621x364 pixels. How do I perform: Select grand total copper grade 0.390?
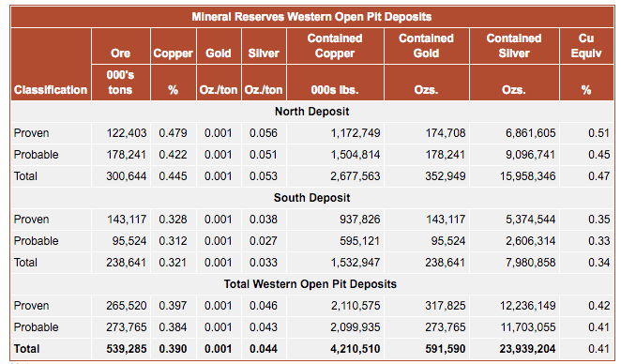click(173, 349)
